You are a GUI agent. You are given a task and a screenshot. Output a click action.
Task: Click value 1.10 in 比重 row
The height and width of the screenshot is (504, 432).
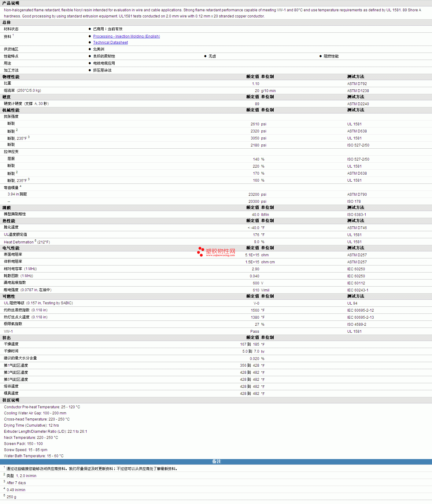point(256,84)
